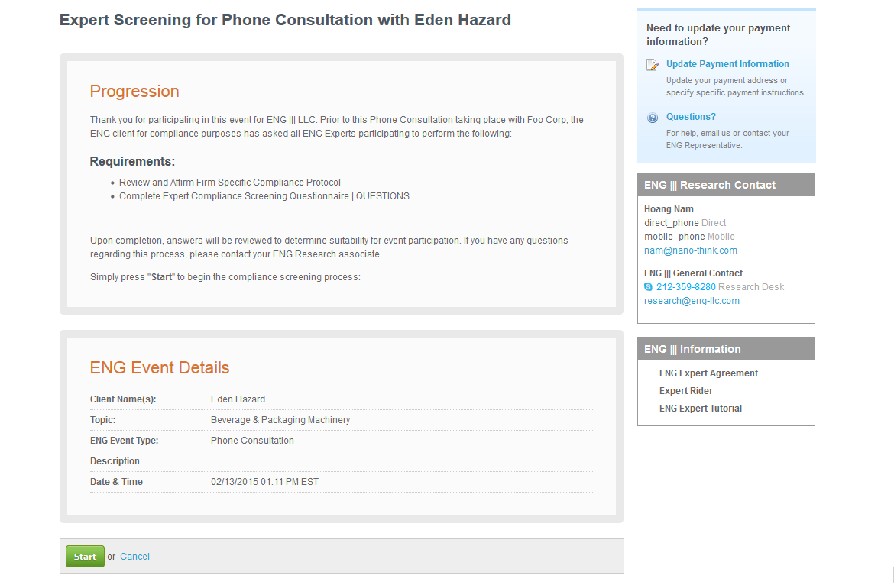Click the ENG Information panel header
The width and height of the screenshot is (894, 588).
coord(726,349)
